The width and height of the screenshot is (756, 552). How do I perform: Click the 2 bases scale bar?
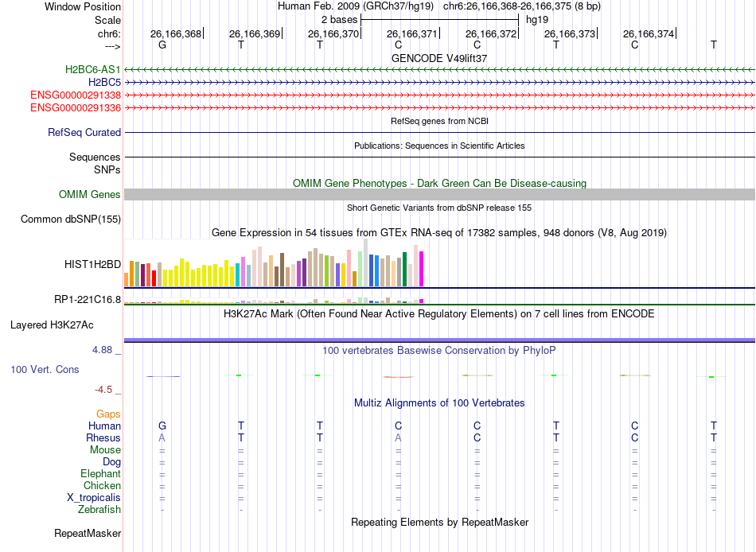(439, 20)
